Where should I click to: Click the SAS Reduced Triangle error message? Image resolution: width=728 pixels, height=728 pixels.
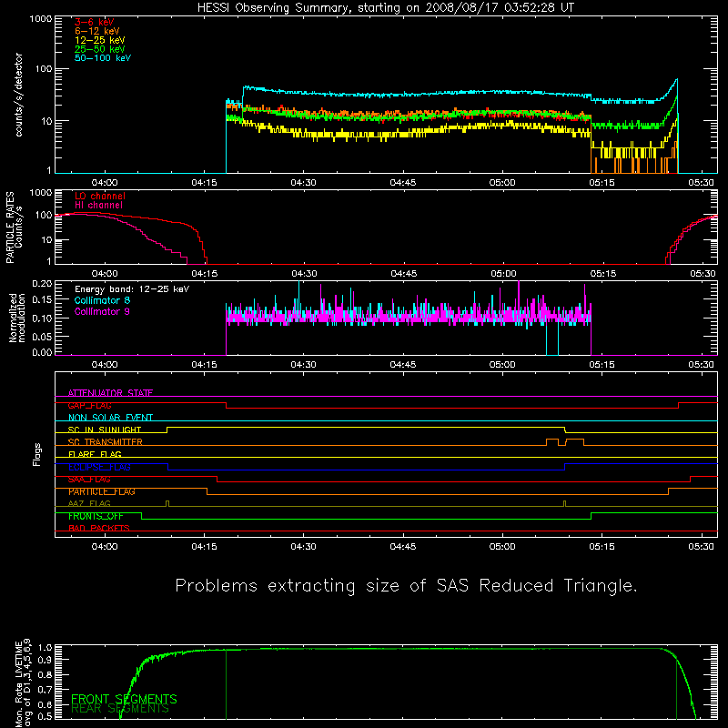click(x=406, y=586)
